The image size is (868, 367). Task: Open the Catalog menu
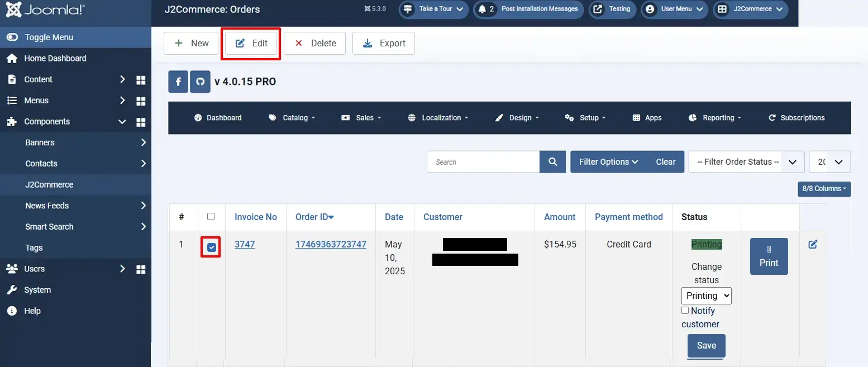click(292, 118)
